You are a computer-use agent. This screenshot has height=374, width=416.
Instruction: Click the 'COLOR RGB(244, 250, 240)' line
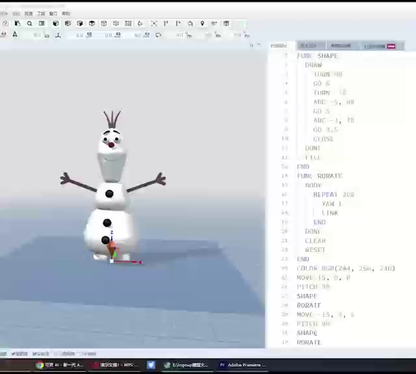tap(346, 268)
